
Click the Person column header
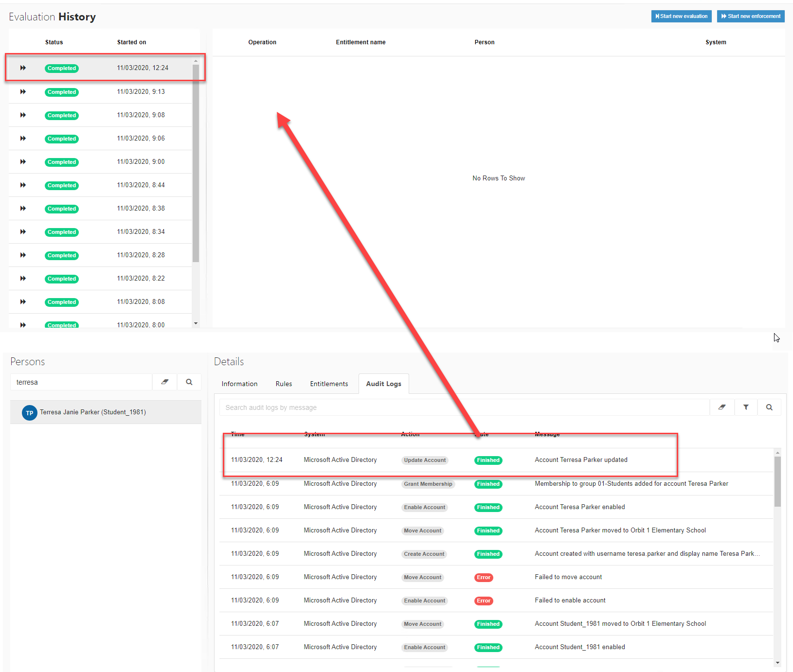point(485,42)
